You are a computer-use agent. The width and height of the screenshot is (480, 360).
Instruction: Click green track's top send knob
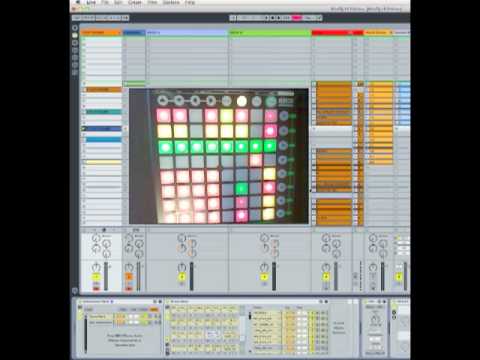264,238
